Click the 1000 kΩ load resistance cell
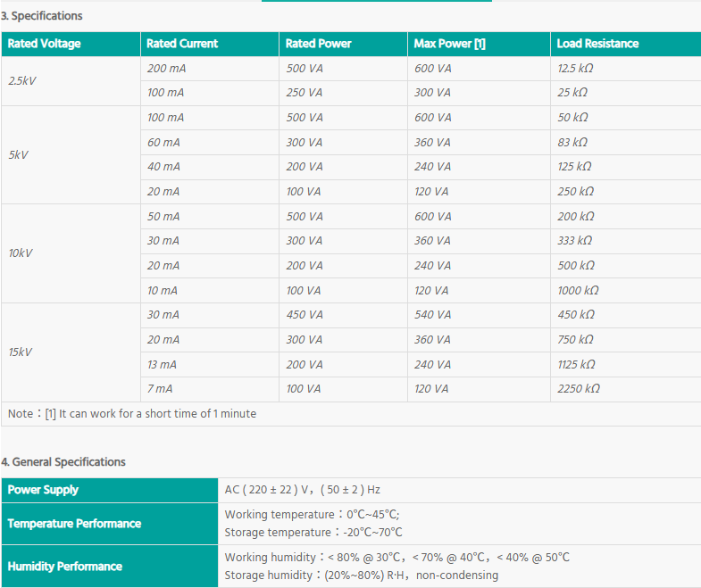This screenshot has height=588, width=701. [578, 290]
